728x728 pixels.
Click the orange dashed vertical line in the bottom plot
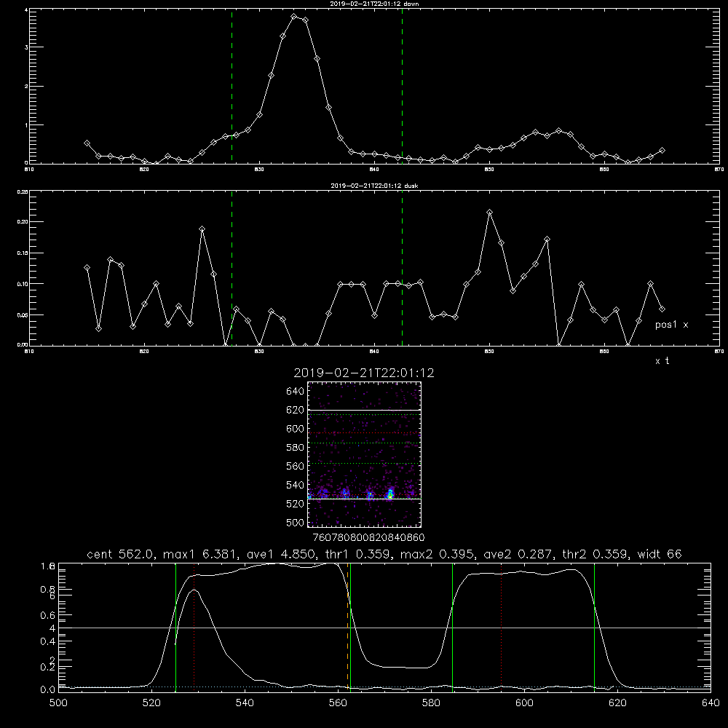(x=347, y=628)
